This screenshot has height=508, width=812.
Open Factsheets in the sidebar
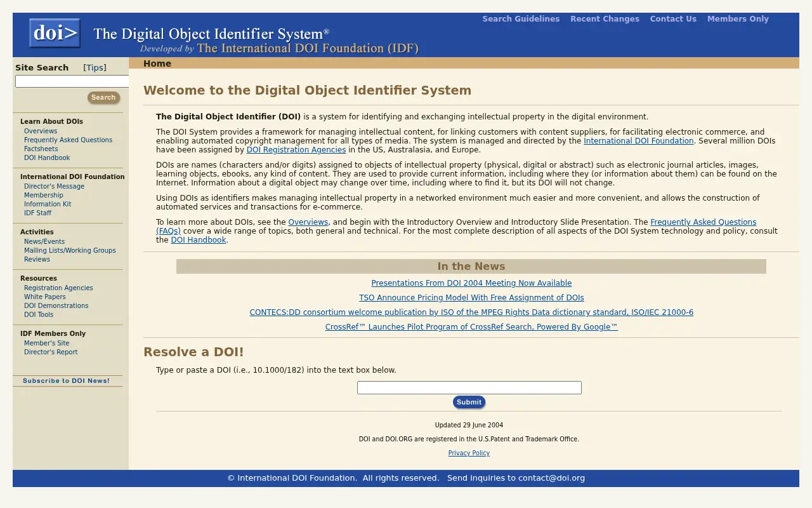click(41, 149)
